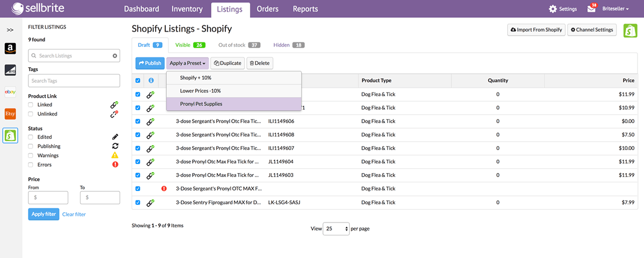Check the Linked filter checkbox

[31, 105]
